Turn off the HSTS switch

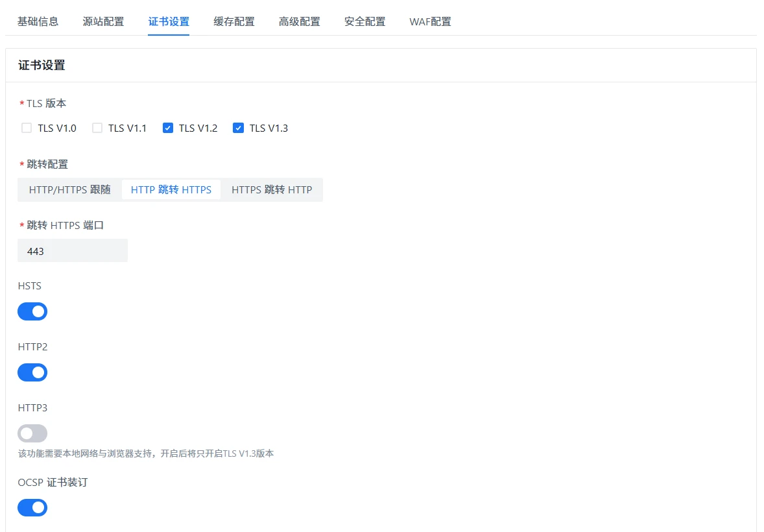point(32,311)
